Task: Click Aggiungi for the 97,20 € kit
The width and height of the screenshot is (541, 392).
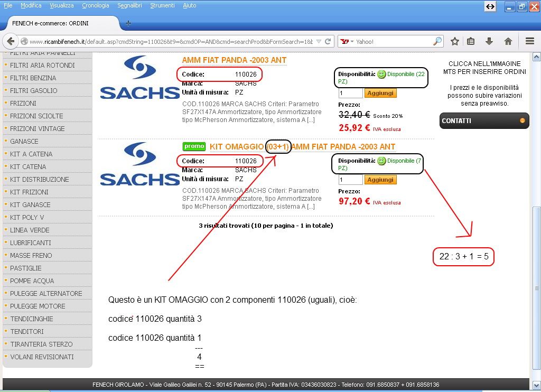Action: pyautogui.click(x=380, y=180)
